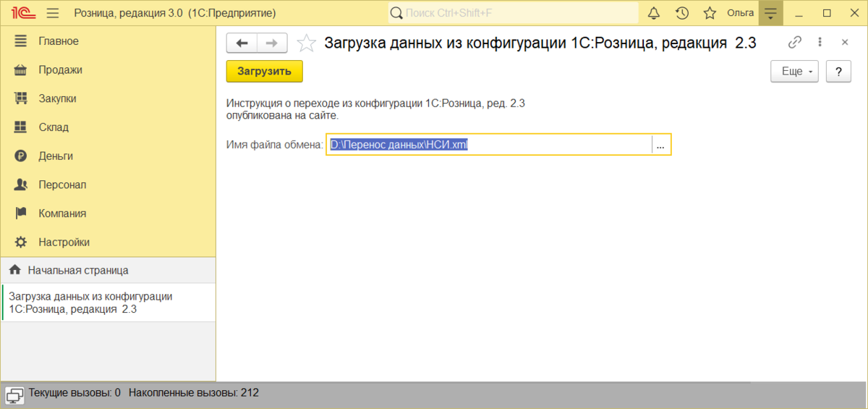Click user name Ольга

point(741,13)
